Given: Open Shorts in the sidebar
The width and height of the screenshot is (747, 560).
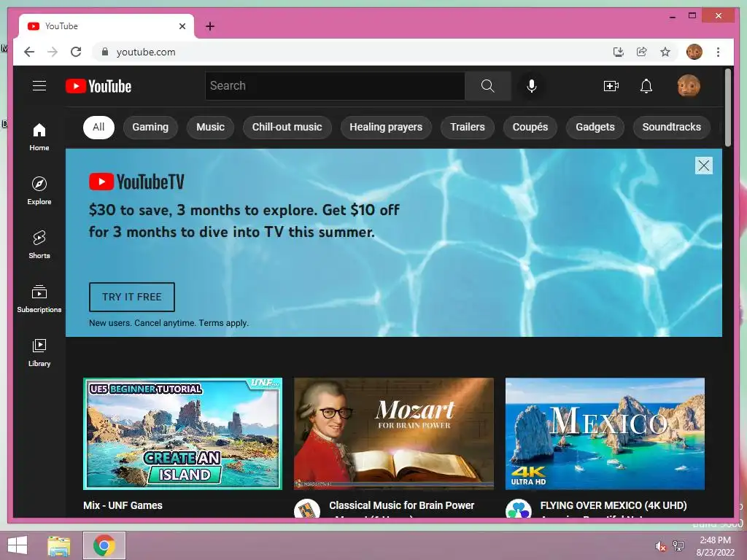Looking at the screenshot, I should point(39,244).
